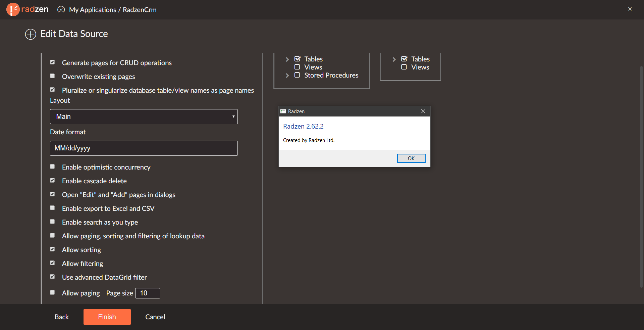
Task: Click the Radzen logo icon
Action: pos(13,9)
